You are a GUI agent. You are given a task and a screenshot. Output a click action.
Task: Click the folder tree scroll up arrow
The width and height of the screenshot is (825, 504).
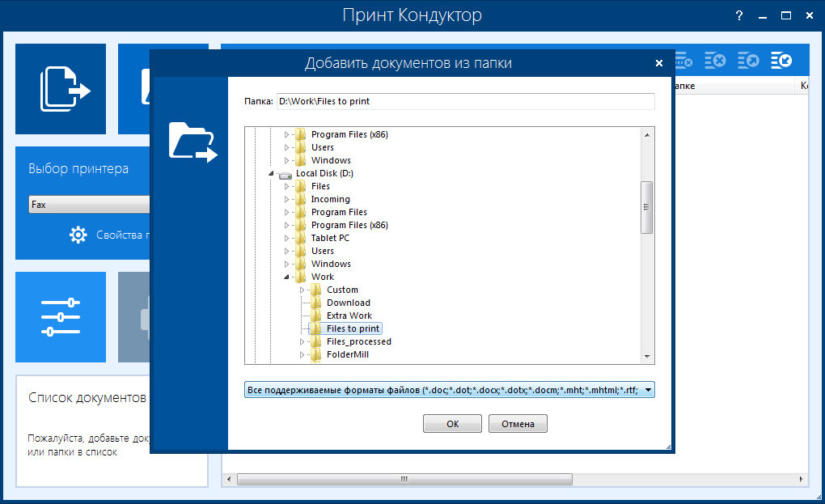646,135
